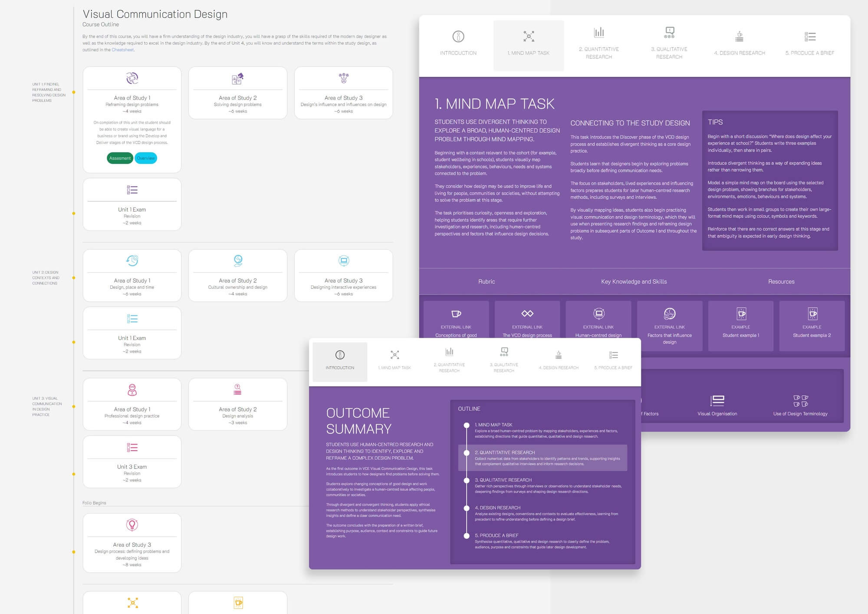The image size is (868, 614).
Task: Open Conceptions of good external link card
Action: tap(456, 320)
